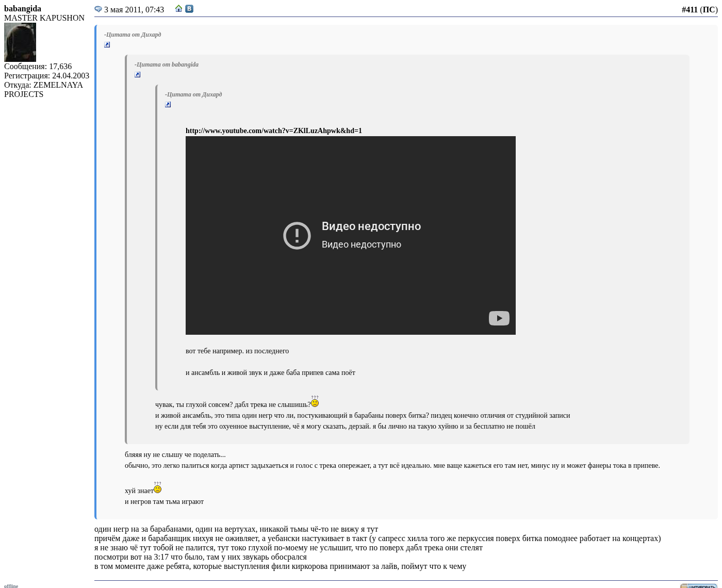Image resolution: width=722 pixels, height=588 pixels.
Task: Open the YouTube watch URL link
Action: point(273,131)
